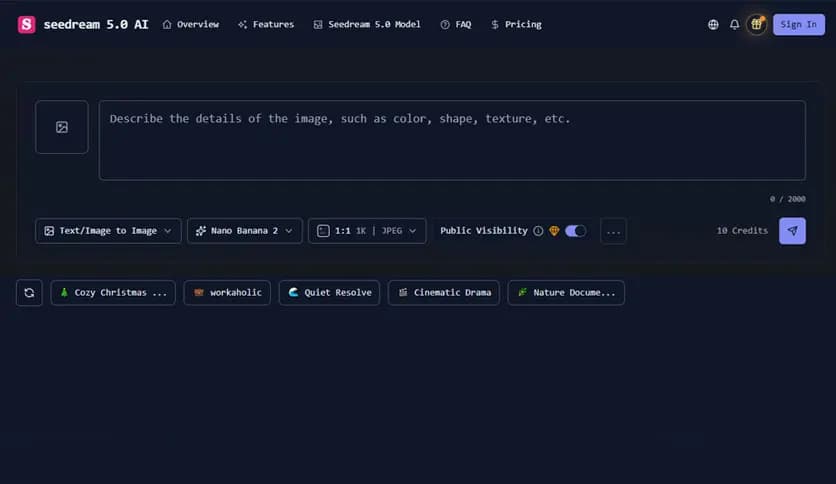
Task: Submit prompt with the paper plane button
Action: 792,231
